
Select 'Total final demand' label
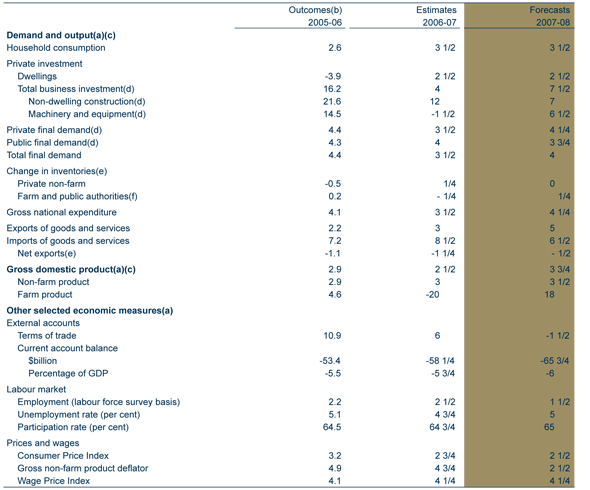click(x=44, y=155)
